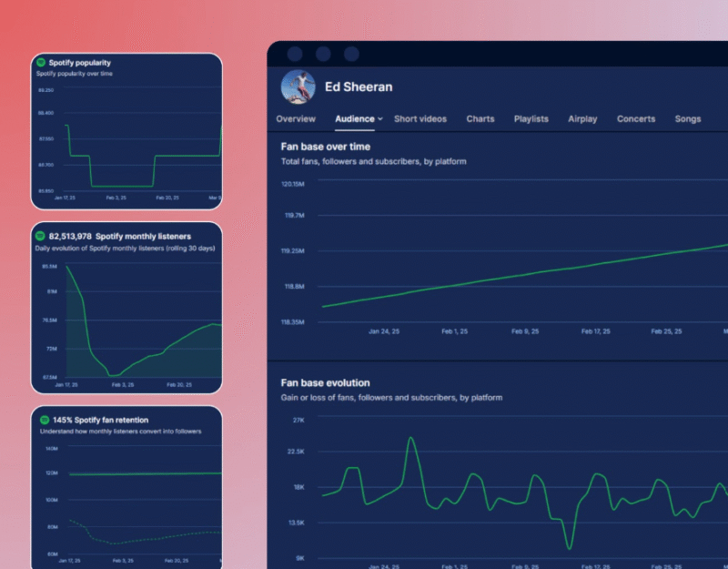Open the Spotify popularity card
This screenshot has width=728, height=569.
(127, 132)
